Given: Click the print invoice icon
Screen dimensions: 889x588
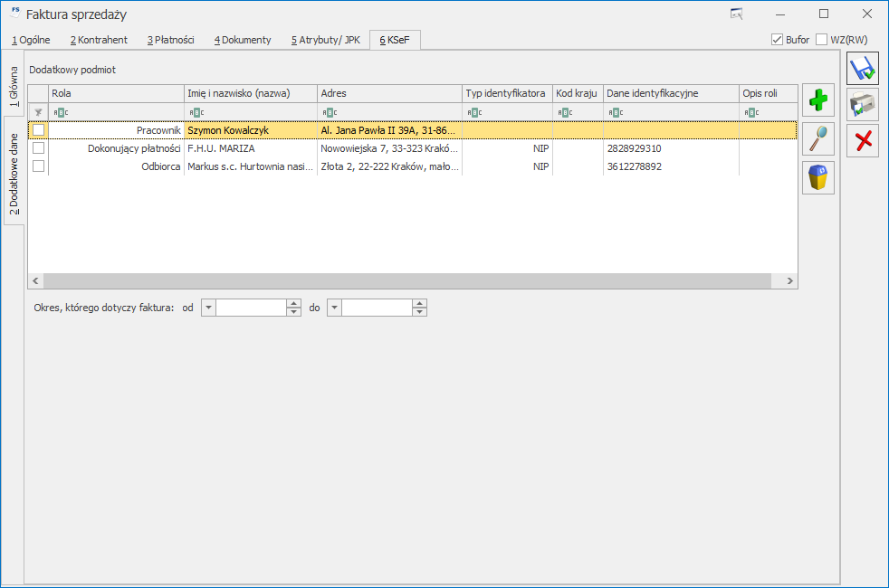Looking at the screenshot, I should point(863,105).
